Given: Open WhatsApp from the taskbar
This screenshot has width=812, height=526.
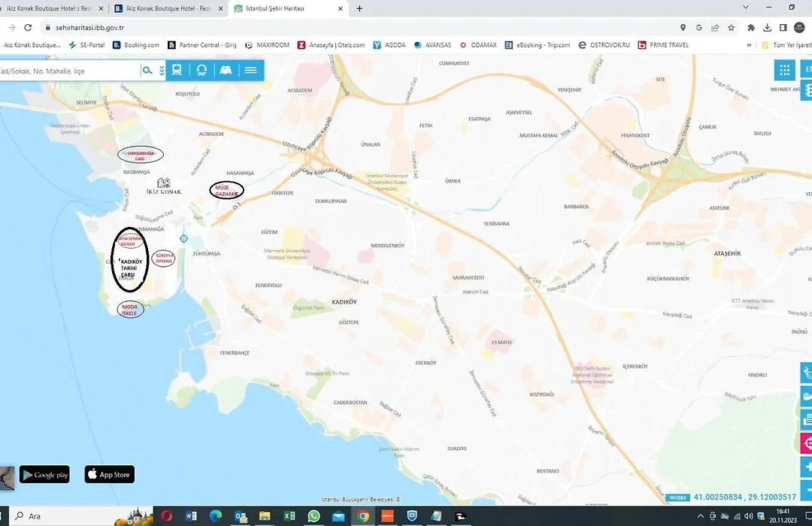Looking at the screenshot, I should point(314,516).
